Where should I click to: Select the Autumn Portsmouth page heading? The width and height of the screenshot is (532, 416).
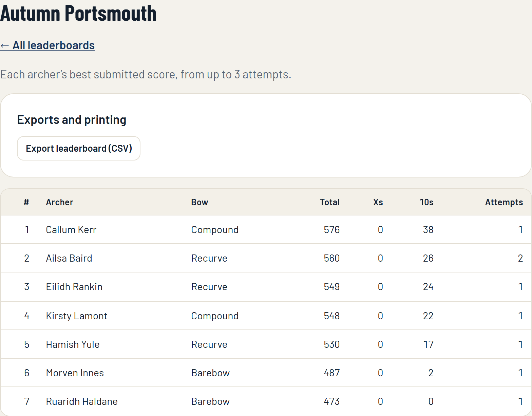(78, 14)
